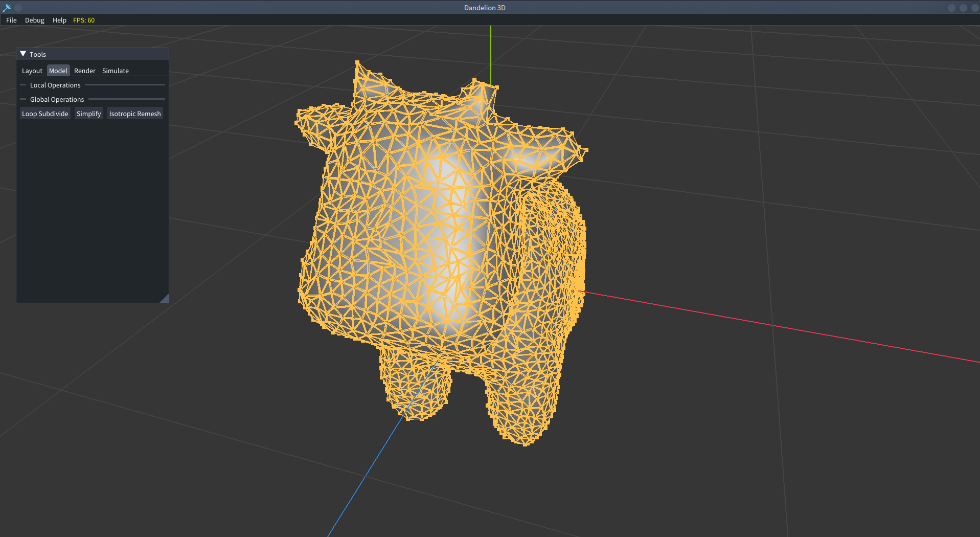Run Isotropic Remesh on the mesh
The image size is (980, 537).
click(x=134, y=114)
